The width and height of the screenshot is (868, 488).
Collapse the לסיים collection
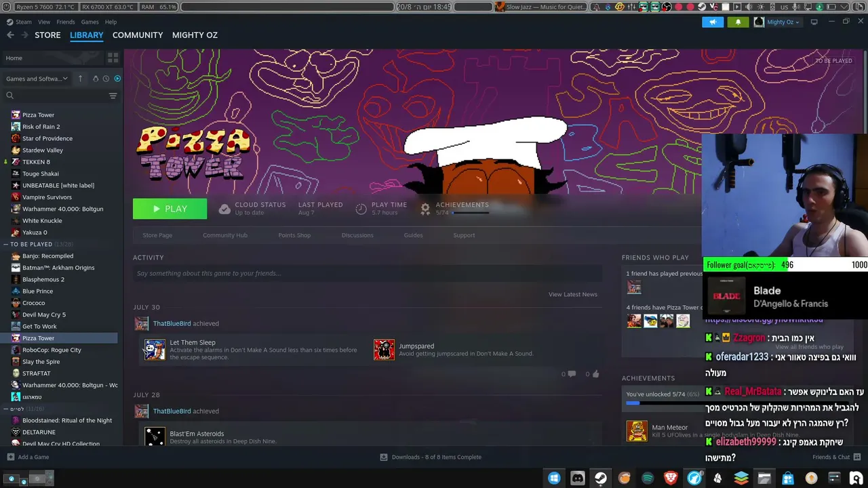pyautogui.click(x=6, y=409)
